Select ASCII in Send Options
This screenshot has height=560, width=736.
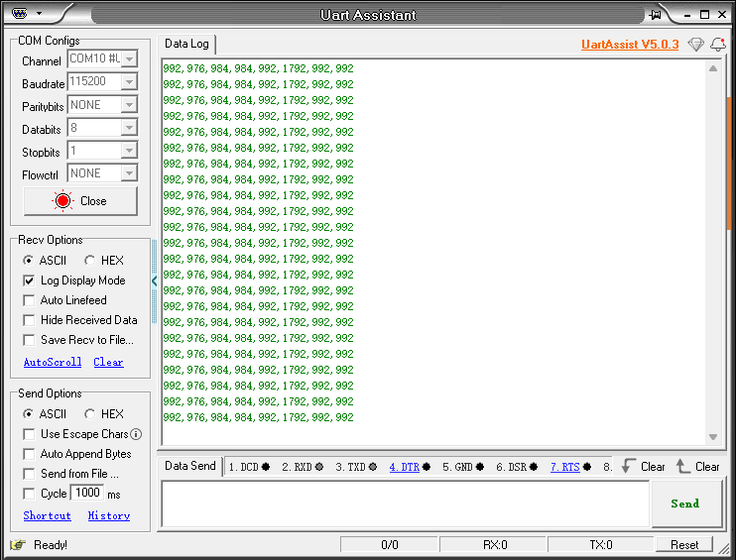pos(28,414)
